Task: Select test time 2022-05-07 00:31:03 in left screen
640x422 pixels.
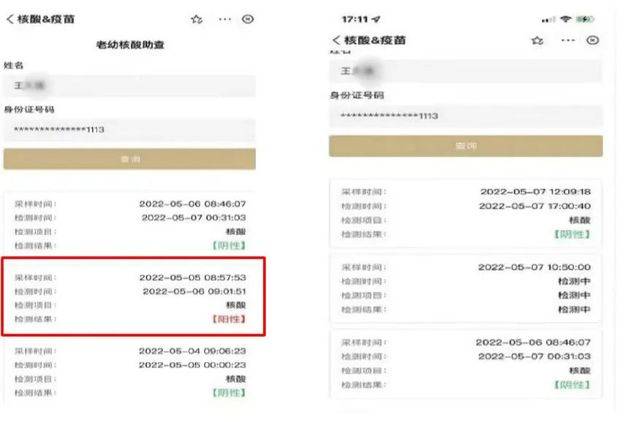Action: 194,218
